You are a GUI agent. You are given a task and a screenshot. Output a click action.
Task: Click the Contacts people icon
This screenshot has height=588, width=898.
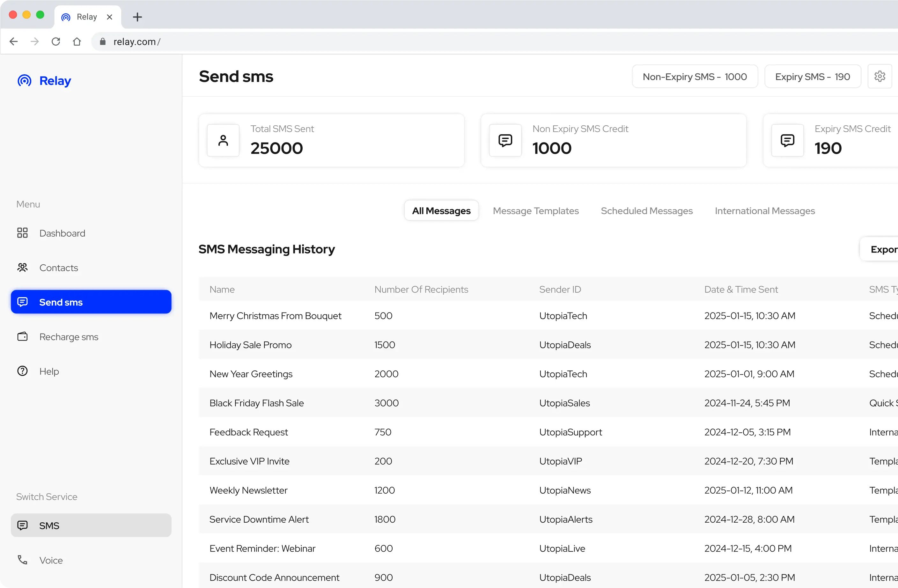(22, 268)
